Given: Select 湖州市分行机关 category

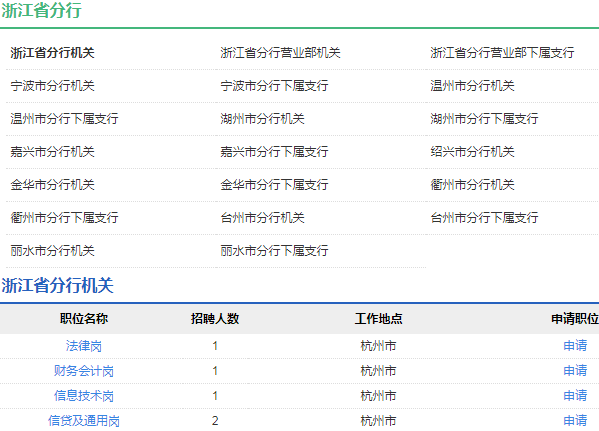Looking at the screenshot, I should pyautogui.click(x=262, y=118).
